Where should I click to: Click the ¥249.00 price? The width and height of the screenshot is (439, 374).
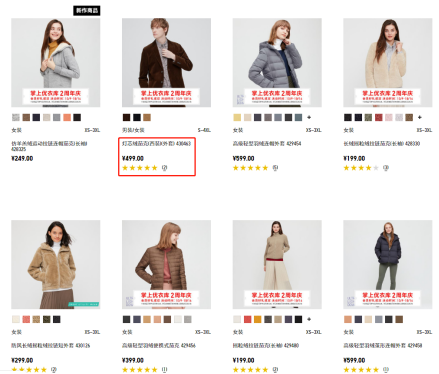click(x=22, y=159)
